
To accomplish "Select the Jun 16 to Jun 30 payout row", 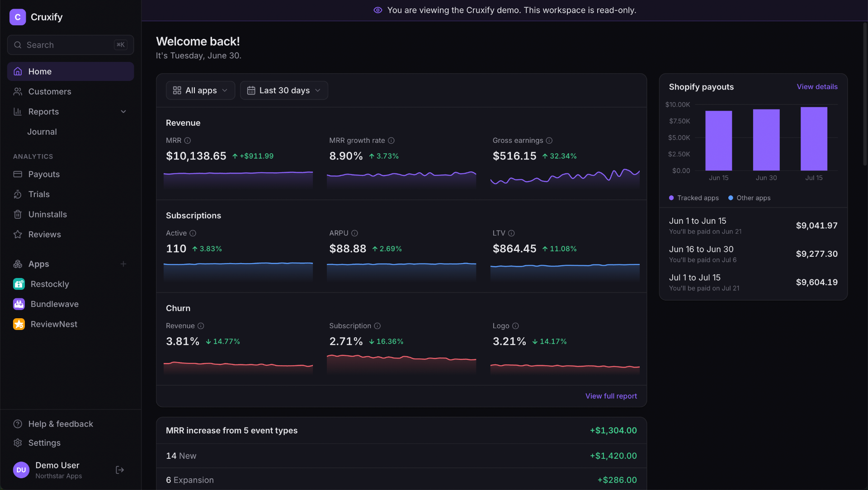I will (x=753, y=254).
